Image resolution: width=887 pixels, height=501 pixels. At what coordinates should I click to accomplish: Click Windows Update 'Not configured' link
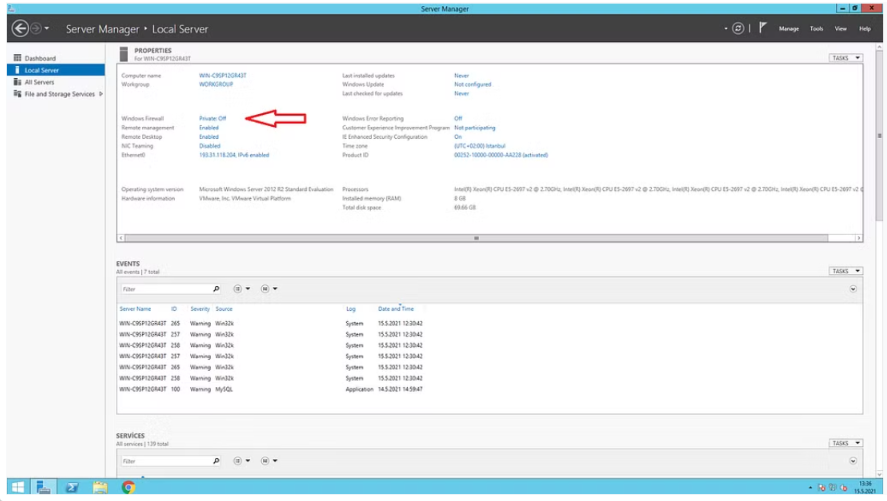point(472,84)
